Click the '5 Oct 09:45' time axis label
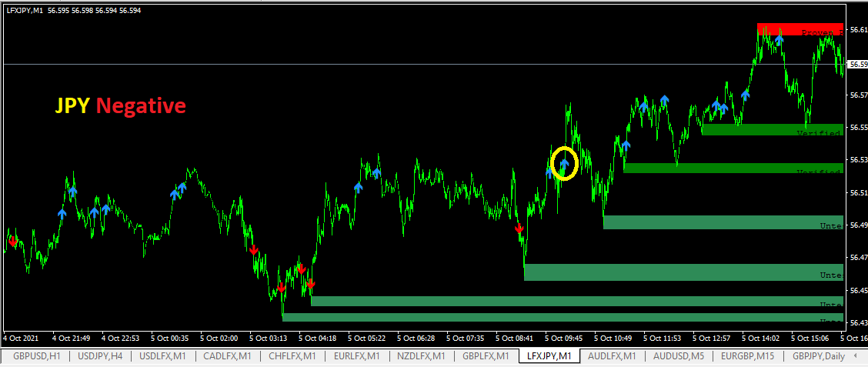This screenshot has width=868, height=367. pos(563,338)
